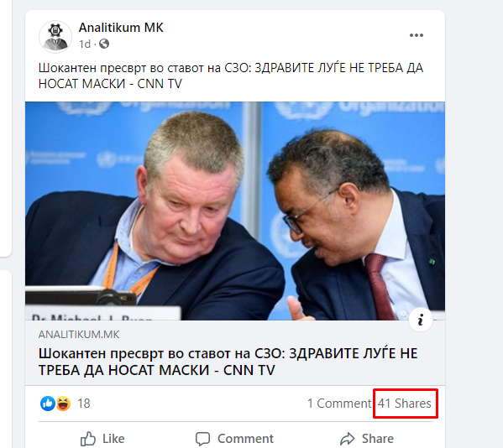The height and width of the screenshot is (448, 503).
Task: Click the post caption text above the photo
Action: click(231, 76)
